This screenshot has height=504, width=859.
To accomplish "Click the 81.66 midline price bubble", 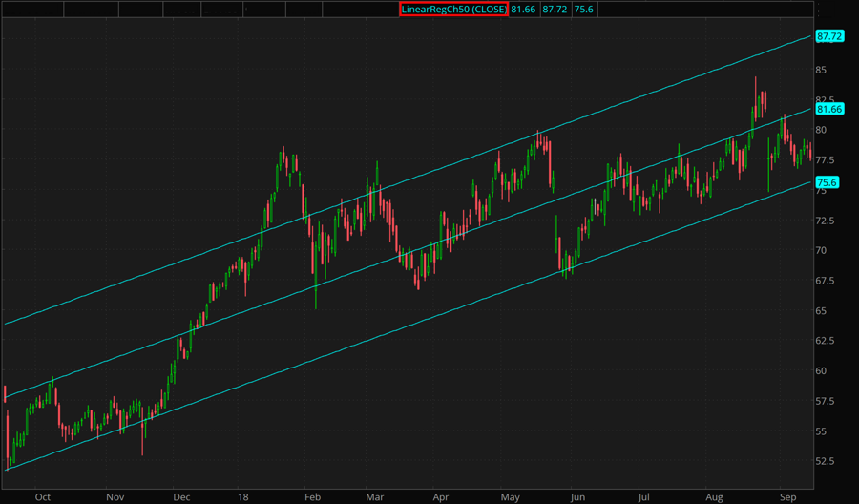I will click(828, 110).
